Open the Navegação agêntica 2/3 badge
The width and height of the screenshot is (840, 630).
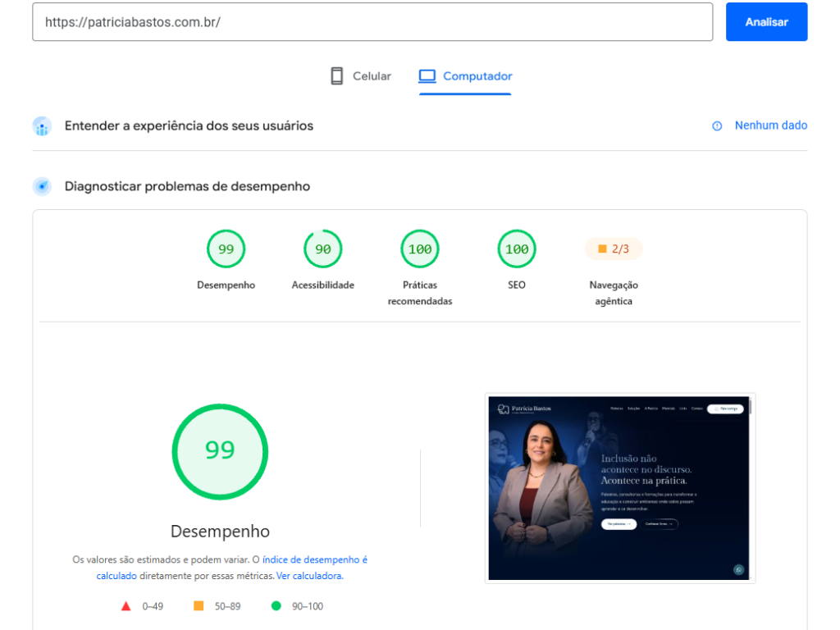tap(614, 249)
